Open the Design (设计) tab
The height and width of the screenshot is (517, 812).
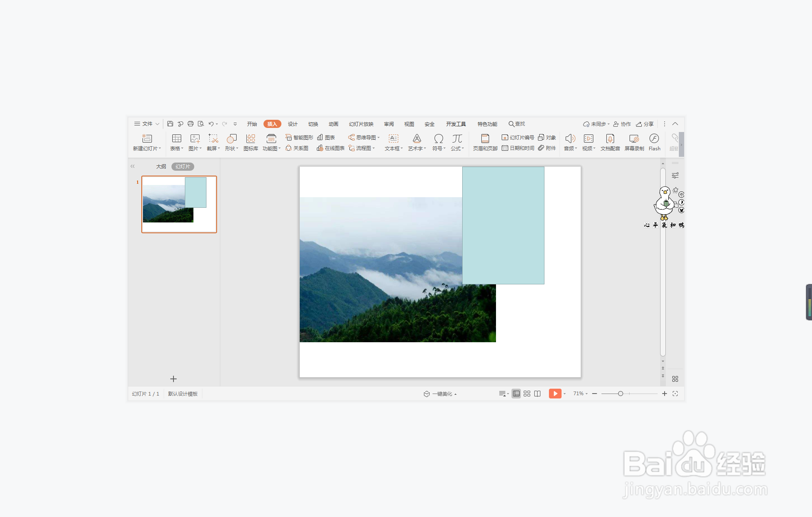point(293,124)
